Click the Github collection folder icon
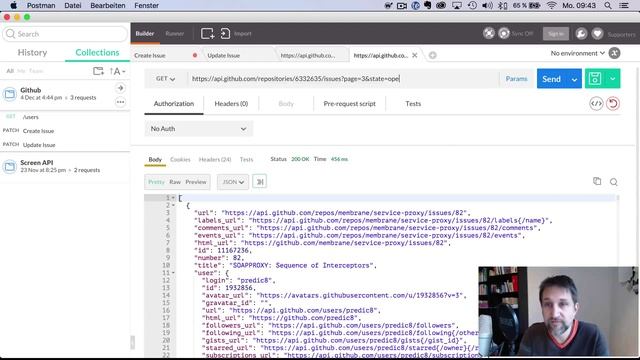Screen dimensions: 640x360 click(x=10, y=94)
